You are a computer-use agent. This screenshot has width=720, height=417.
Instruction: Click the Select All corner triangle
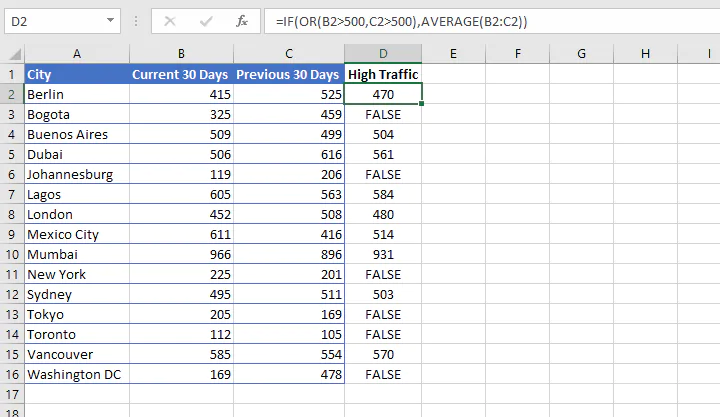coord(15,54)
